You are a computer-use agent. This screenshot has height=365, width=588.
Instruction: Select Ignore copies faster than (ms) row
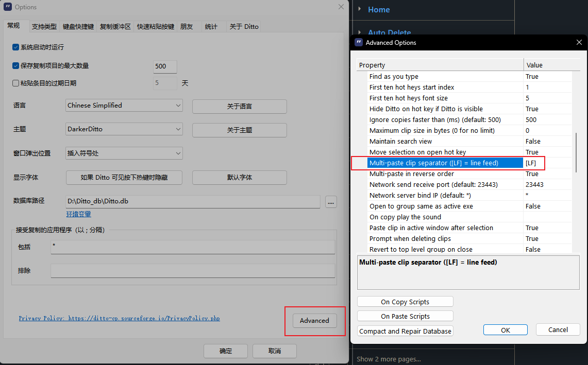469,120
